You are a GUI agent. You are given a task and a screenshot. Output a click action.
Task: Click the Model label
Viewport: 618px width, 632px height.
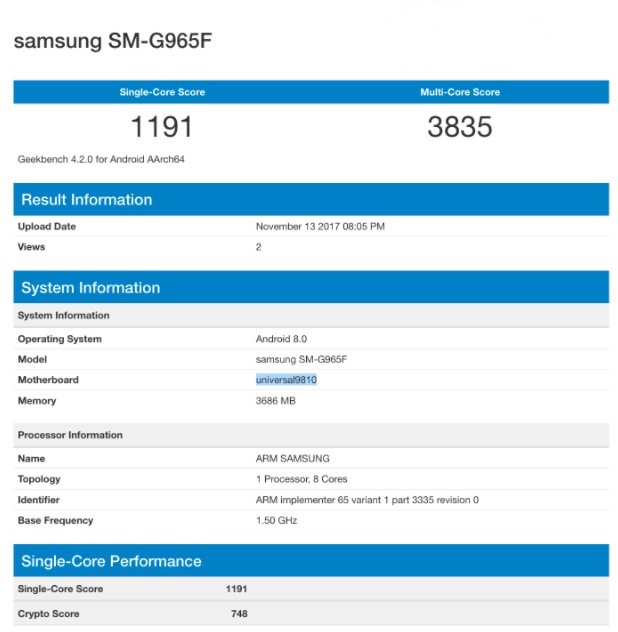(x=32, y=360)
